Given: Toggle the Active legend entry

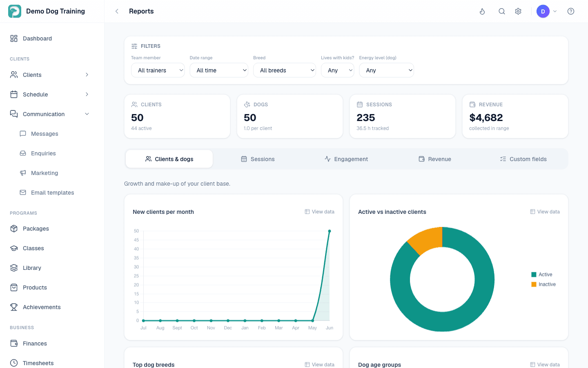Looking at the screenshot, I should click(541, 275).
